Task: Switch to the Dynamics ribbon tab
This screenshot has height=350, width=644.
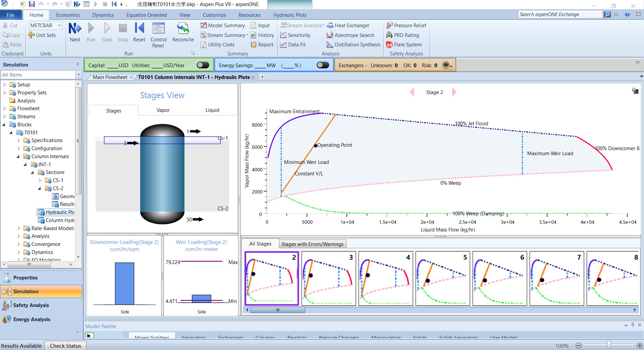Action: tap(103, 15)
